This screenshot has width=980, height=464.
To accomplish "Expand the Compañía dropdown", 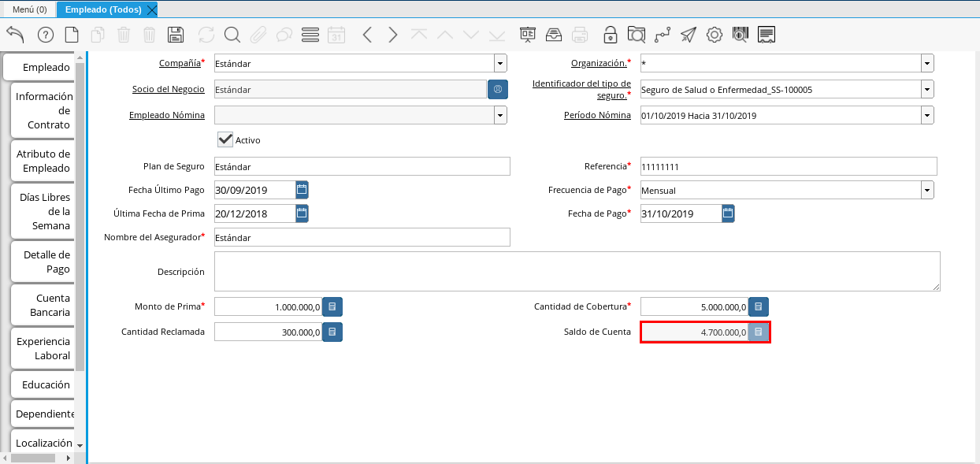I will 500,64.
